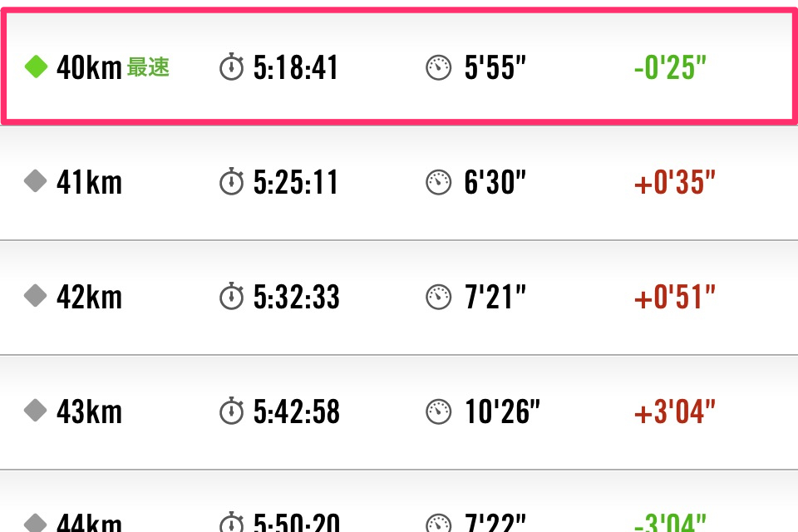Click the gray diamond marker for 42km
Image resolution: width=798 pixels, height=532 pixels.
point(35,296)
